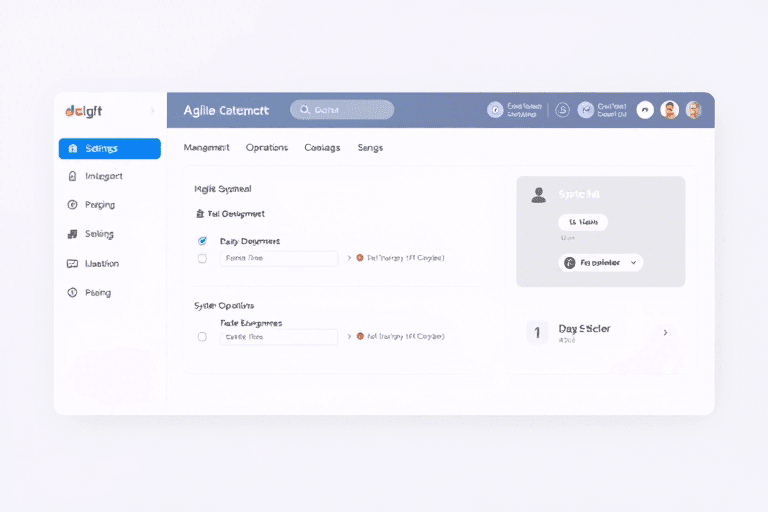Viewport: 768px width, 512px height.
Task: Uncheck the blue checked Daily checkbox
Action: 202,241
